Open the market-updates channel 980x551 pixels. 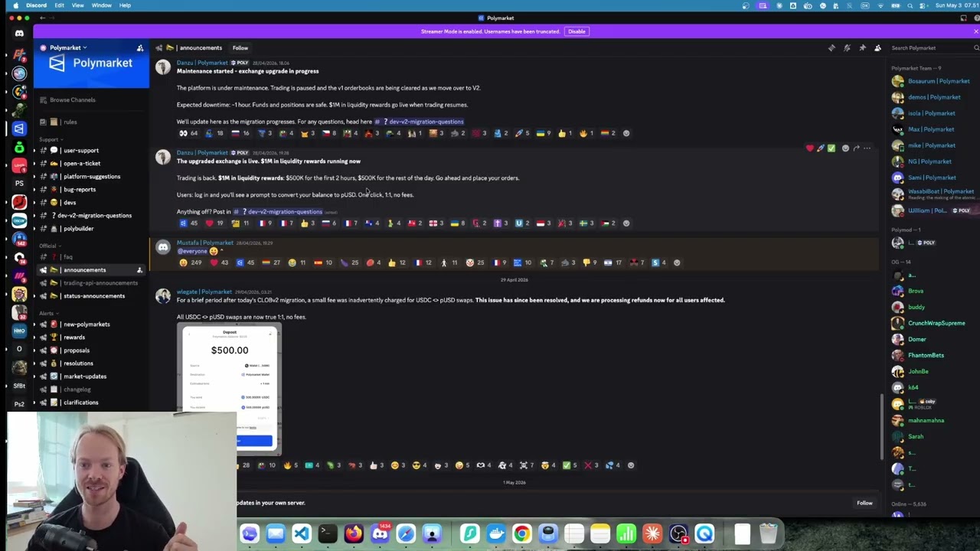(x=85, y=377)
